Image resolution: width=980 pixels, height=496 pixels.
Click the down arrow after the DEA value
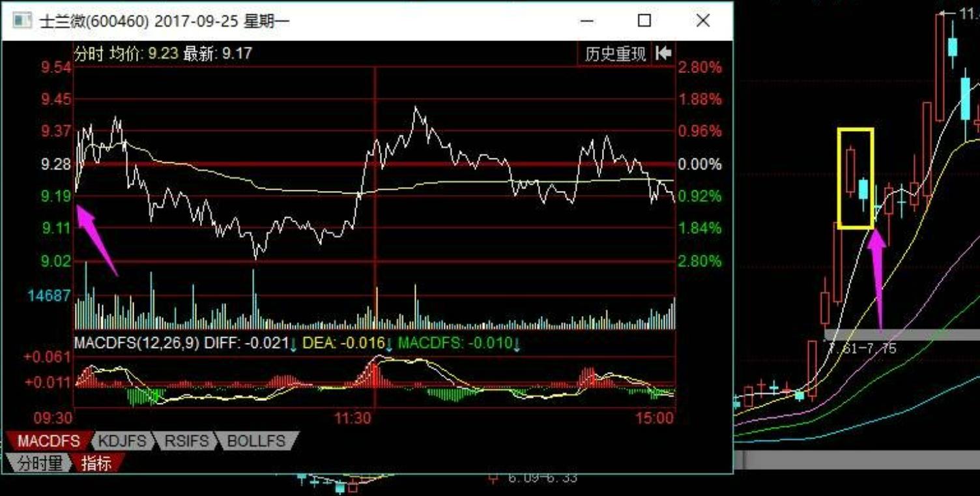click(389, 343)
